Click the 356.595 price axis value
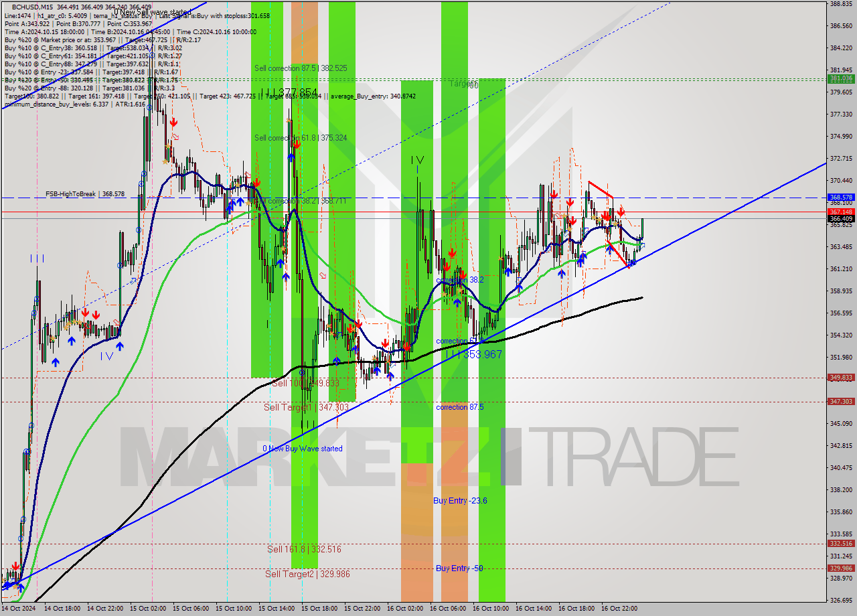Image resolution: width=857 pixels, height=616 pixels. click(841, 313)
